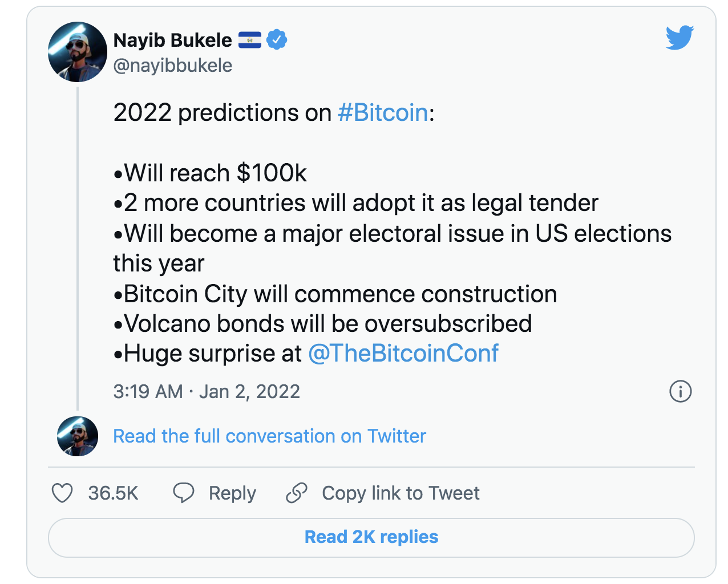Open the #Bitcoin hashtag
Viewport: 728px width, 584px height.
pyautogui.click(x=382, y=112)
